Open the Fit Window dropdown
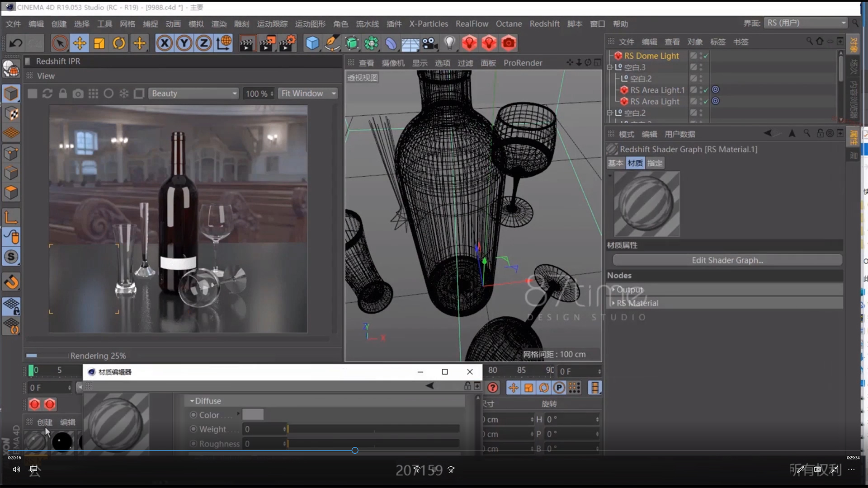The height and width of the screenshot is (488, 868). pos(308,94)
